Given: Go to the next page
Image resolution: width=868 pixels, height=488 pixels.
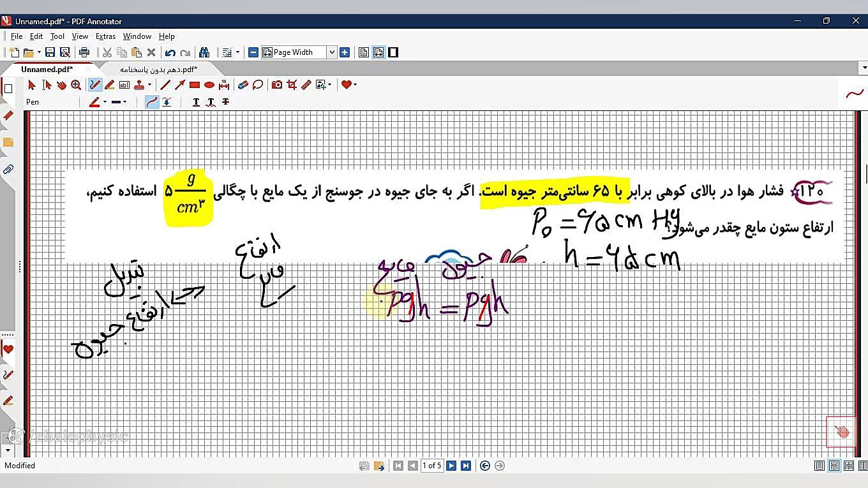Looking at the screenshot, I should point(451,466).
